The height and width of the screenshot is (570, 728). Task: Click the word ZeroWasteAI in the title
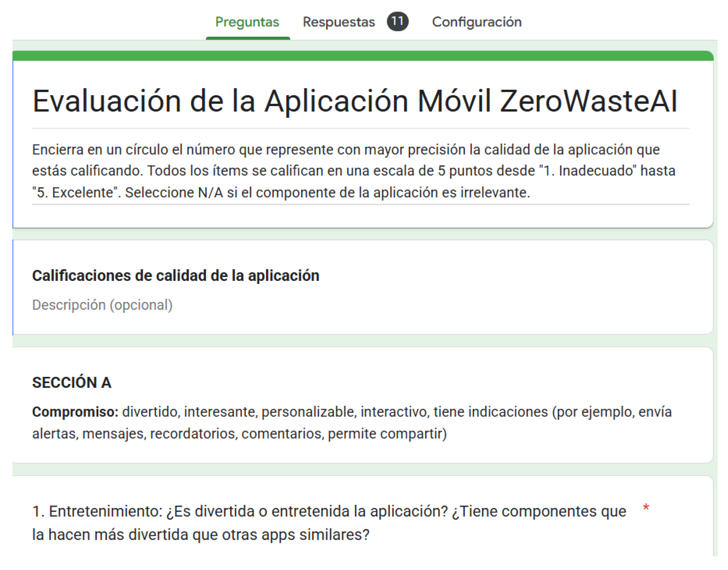coord(589,101)
